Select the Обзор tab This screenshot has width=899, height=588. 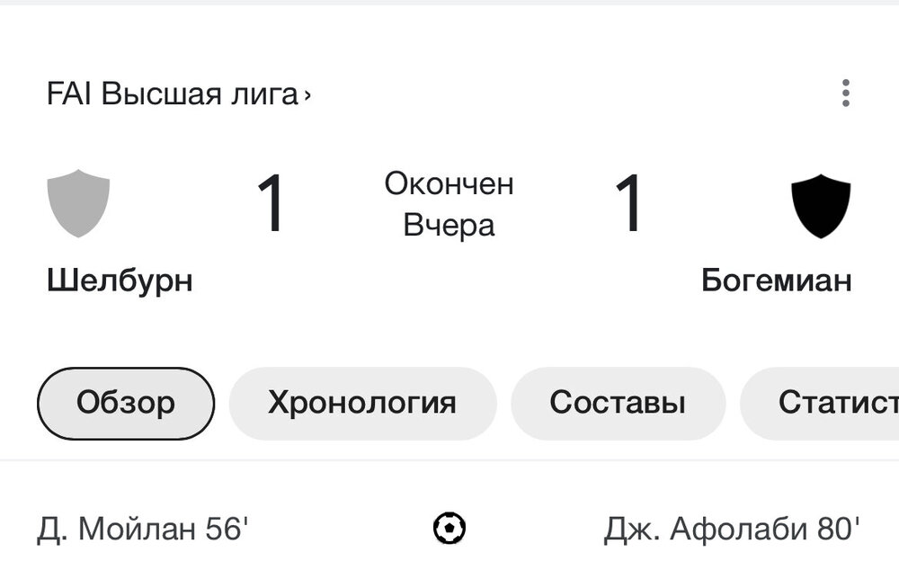coord(126,403)
